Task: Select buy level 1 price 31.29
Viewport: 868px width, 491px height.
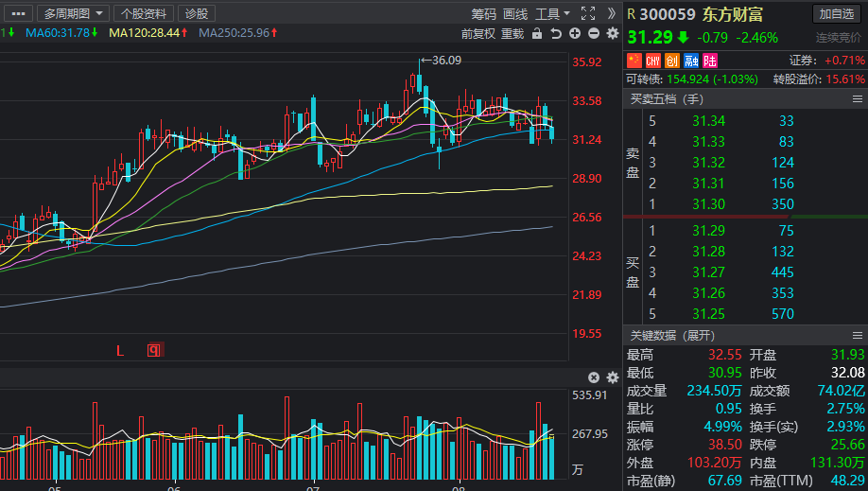Action: 708,231
